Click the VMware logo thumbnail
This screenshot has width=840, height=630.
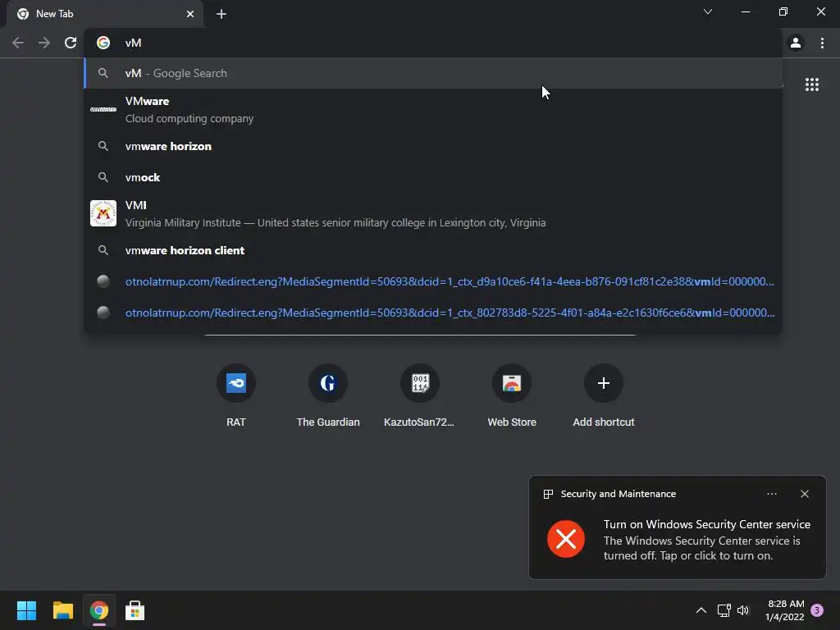pyautogui.click(x=103, y=109)
